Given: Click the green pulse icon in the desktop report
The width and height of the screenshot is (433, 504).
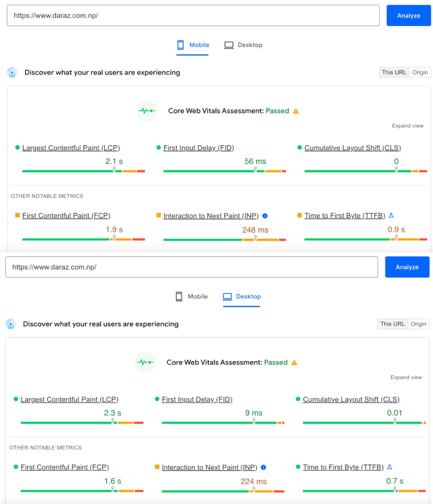Looking at the screenshot, I should pyautogui.click(x=145, y=363).
